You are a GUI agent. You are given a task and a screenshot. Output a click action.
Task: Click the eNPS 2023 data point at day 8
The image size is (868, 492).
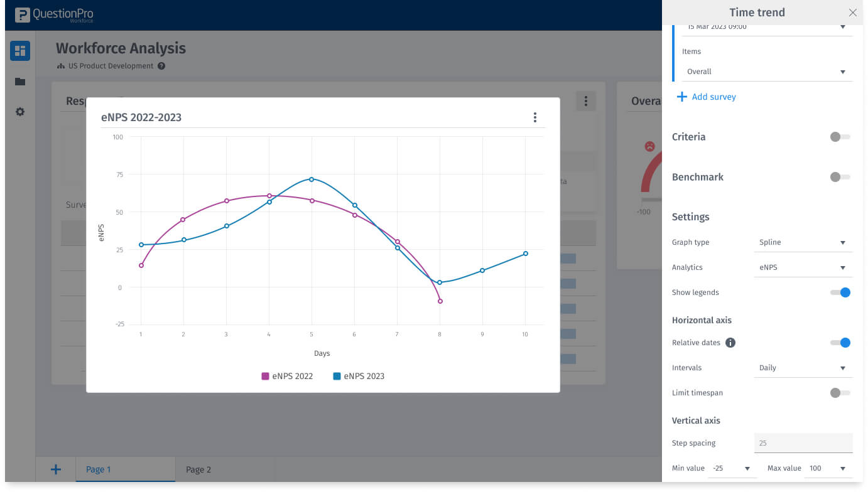(x=440, y=282)
